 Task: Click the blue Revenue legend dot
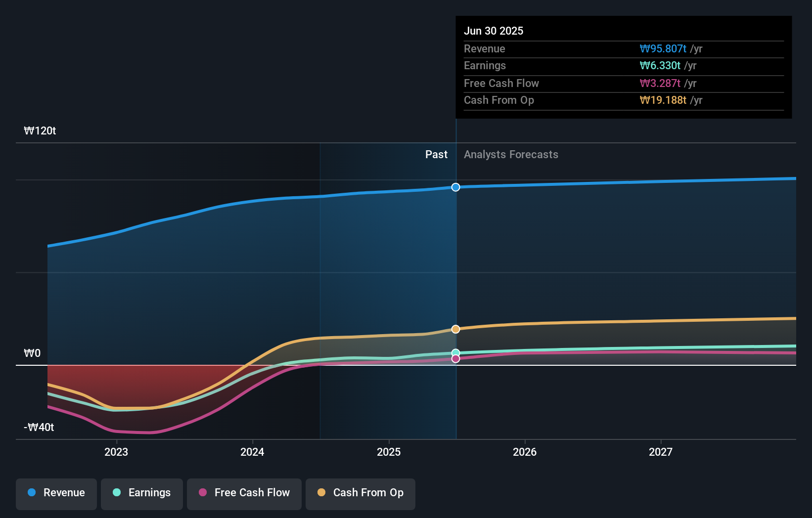[32, 492]
